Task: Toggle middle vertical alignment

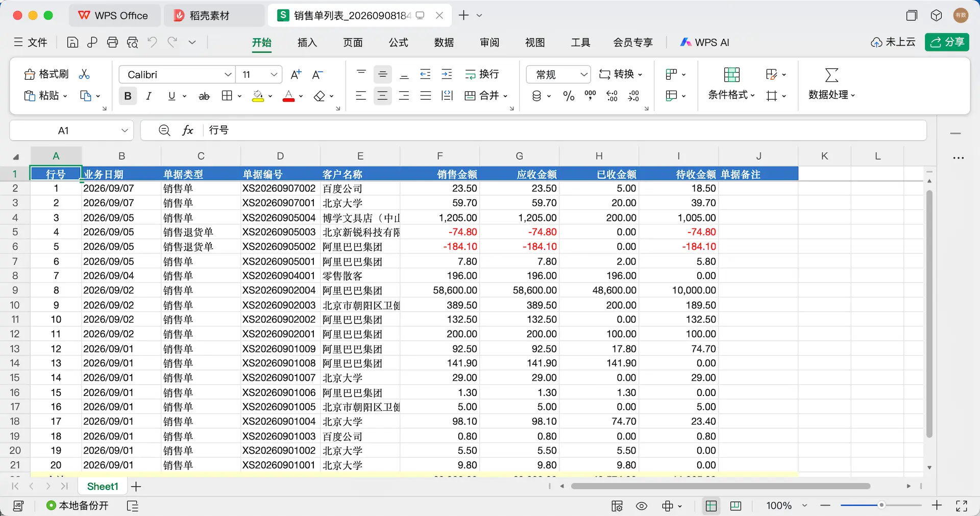Action: 382,75
